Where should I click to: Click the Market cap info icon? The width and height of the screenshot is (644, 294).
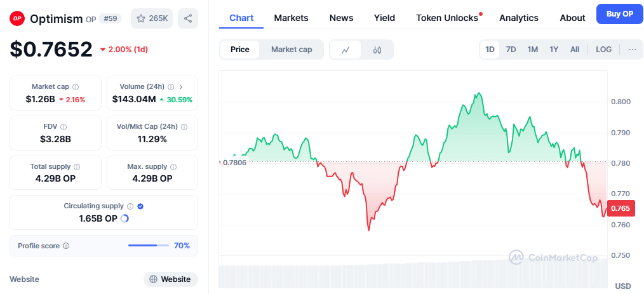[76, 87]
